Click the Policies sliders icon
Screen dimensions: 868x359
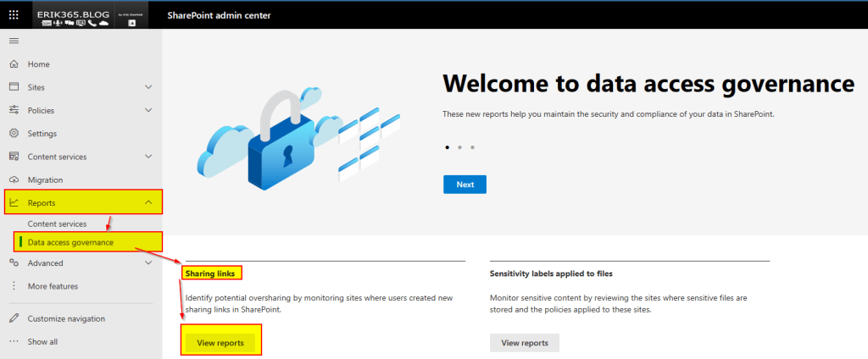[14, 110]
